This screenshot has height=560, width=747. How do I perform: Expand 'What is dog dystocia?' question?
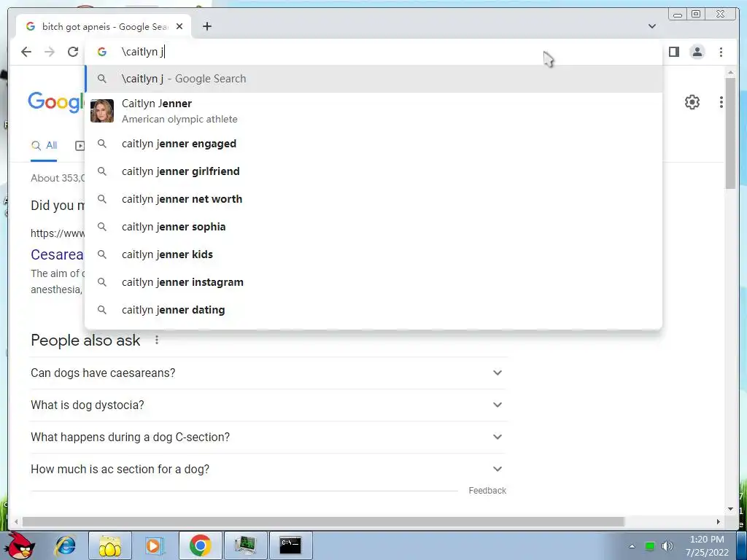[268, 405]
